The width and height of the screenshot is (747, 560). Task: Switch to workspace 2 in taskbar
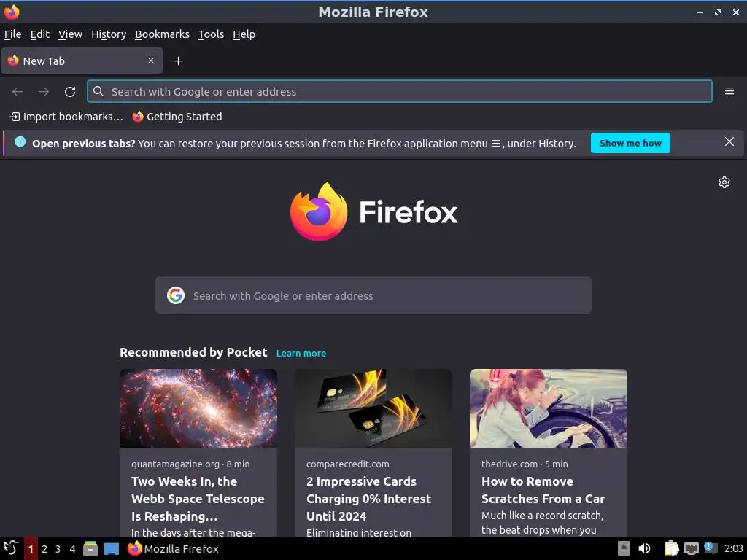pyautogui.click(x=44, y=549)
